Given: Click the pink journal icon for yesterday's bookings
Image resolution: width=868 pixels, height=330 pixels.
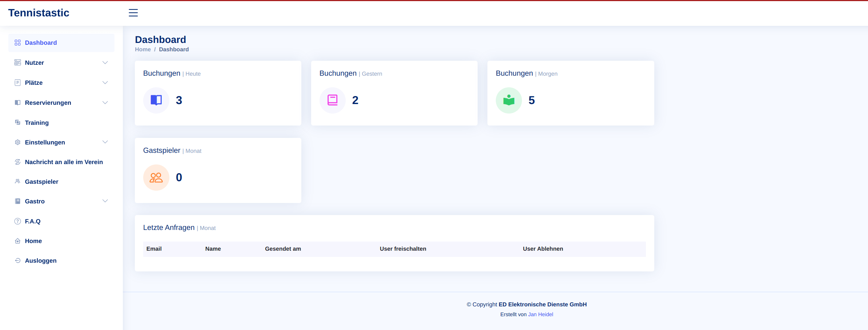Looking at the screenshot, I should point(332,100).
